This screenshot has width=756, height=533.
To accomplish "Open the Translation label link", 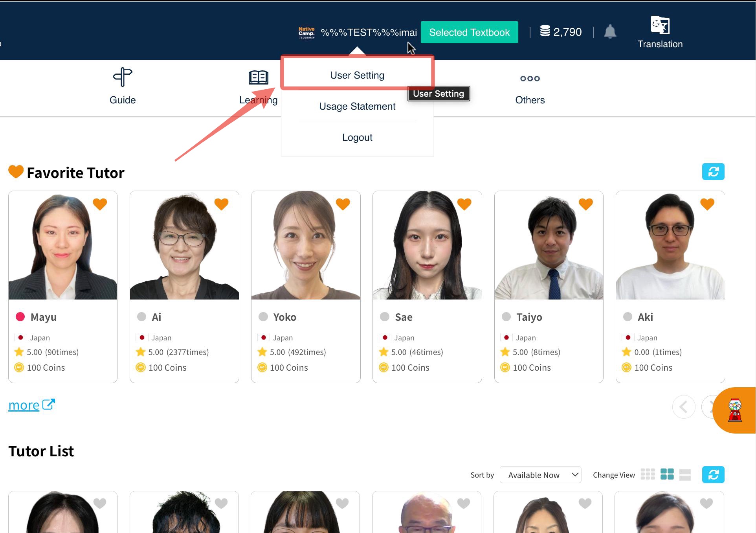I will tap(660, 44).
